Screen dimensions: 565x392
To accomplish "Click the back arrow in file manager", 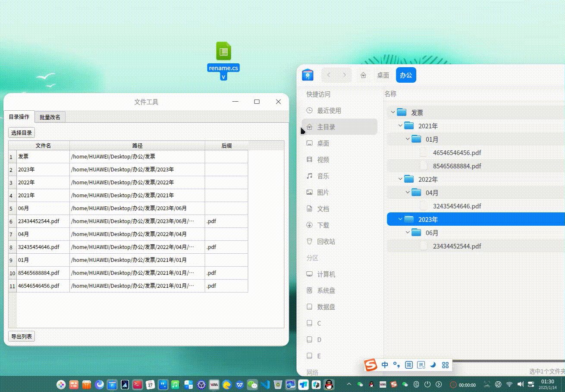I will pyautogui.click(x=329, y=75).
